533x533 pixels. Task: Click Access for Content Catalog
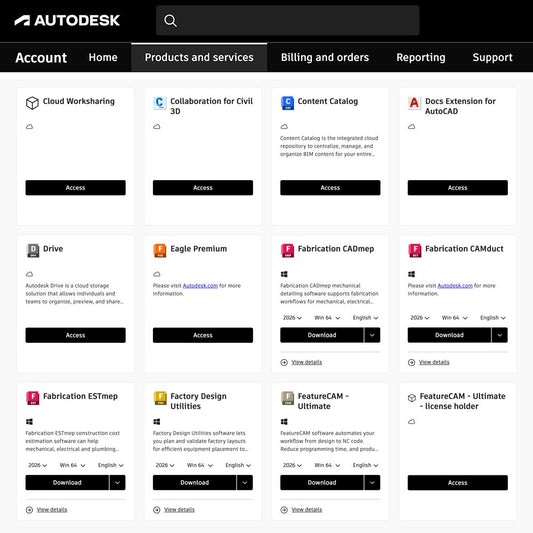330,188
